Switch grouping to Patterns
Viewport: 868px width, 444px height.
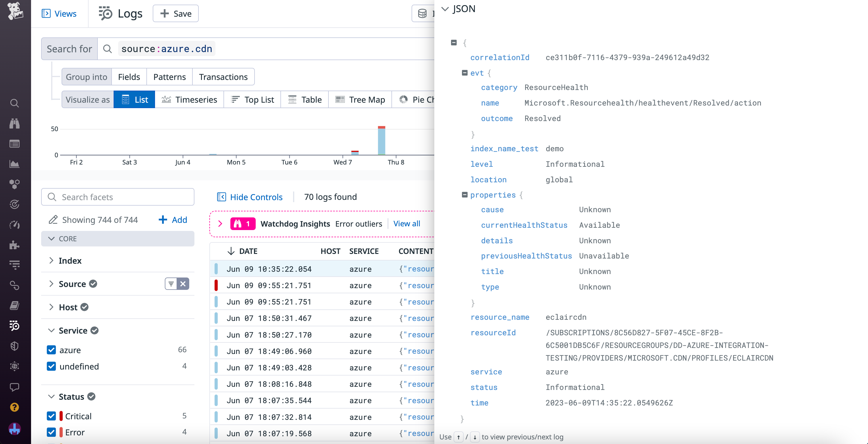pos(169,77)
